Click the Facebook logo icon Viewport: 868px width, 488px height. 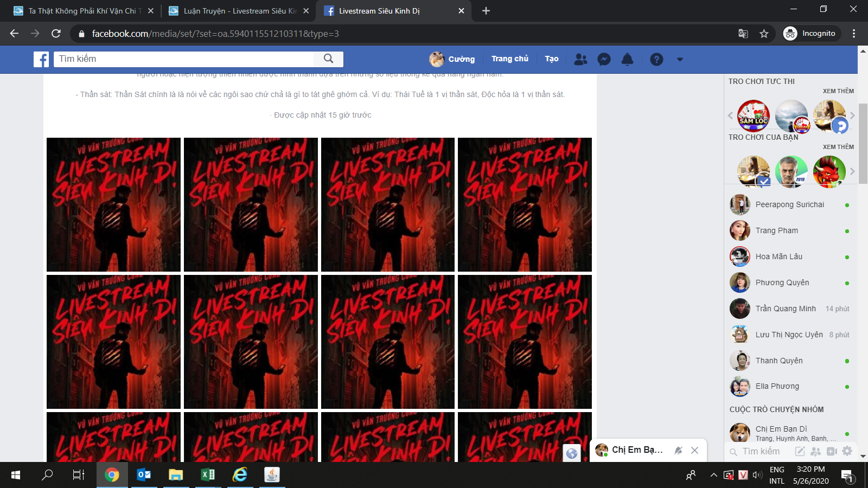41,59
